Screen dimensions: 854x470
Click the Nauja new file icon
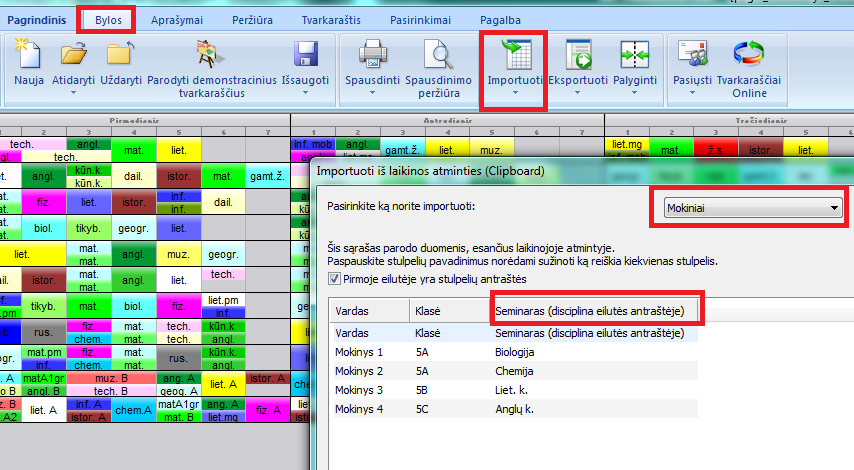pyautogui.click(x=28, y=56)
